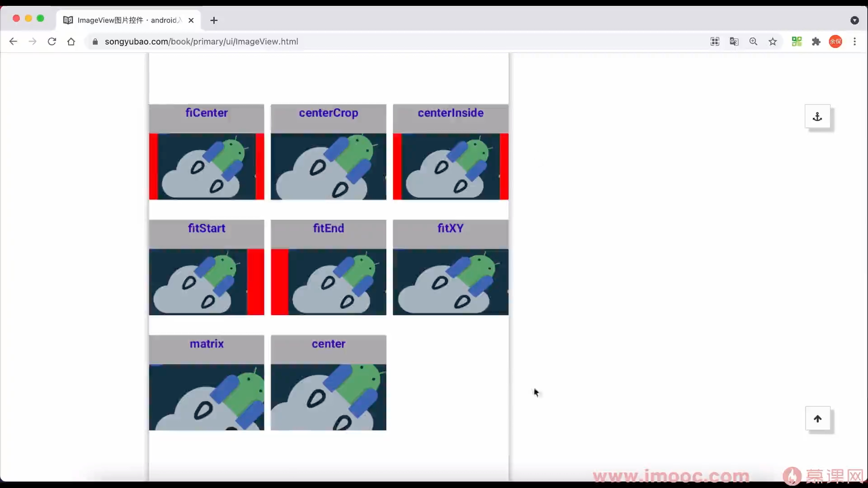Reload the ImageView page
The image size is (868, 488).
[x=52, y=42]
